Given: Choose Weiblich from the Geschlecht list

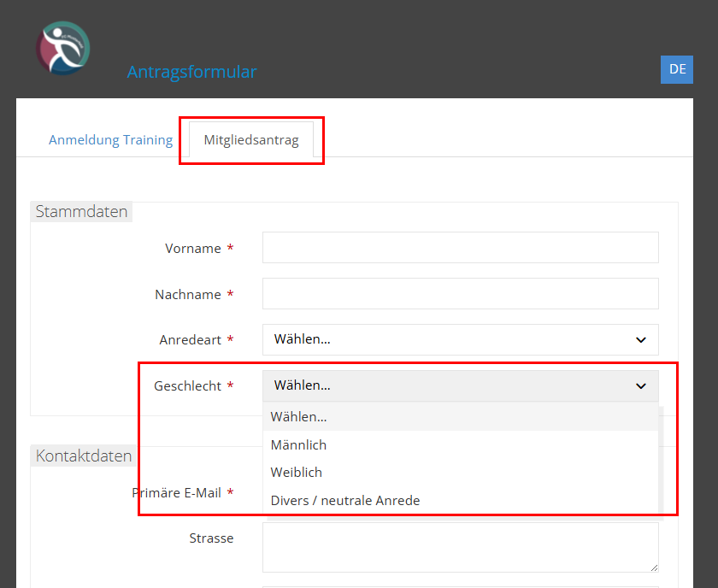Looking at the screenshot, I should point(297,472).
